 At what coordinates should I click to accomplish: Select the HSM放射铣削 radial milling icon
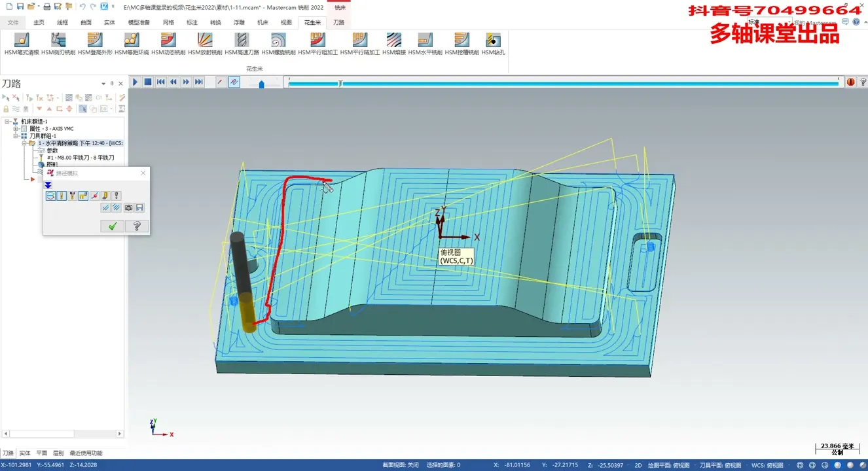pyautogui.click(x=205, y=41)
